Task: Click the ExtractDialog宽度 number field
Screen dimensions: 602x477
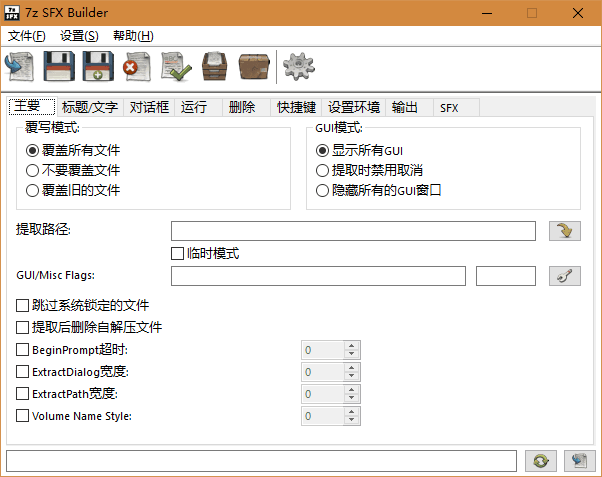Action: click(x=322, y=372)
